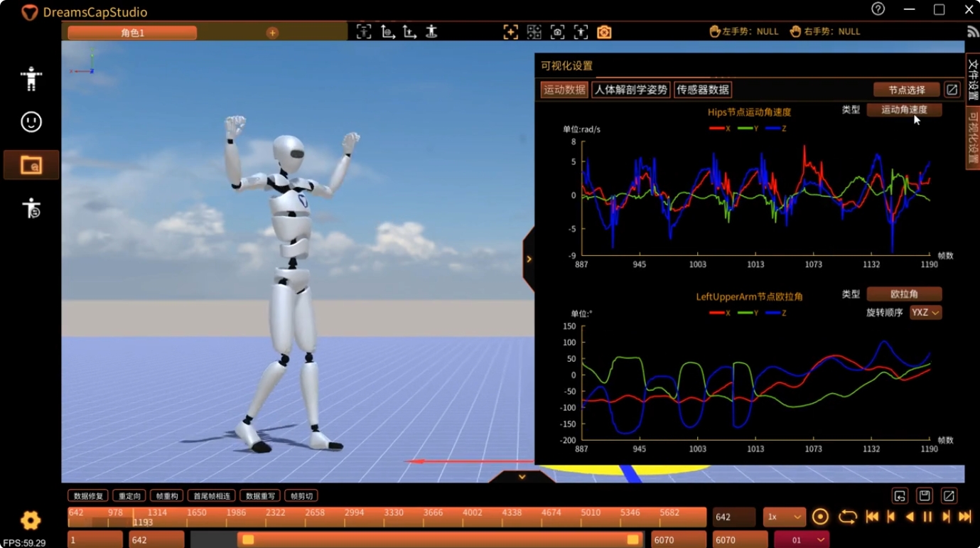Click the wireless signal icon at top right
980x548 pixels.
[x=972, y=32]
